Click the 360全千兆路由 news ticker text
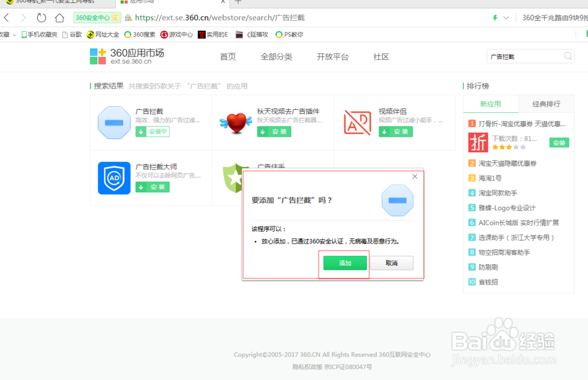Screen dimensions: 588x380 click(x=555, y=18)
